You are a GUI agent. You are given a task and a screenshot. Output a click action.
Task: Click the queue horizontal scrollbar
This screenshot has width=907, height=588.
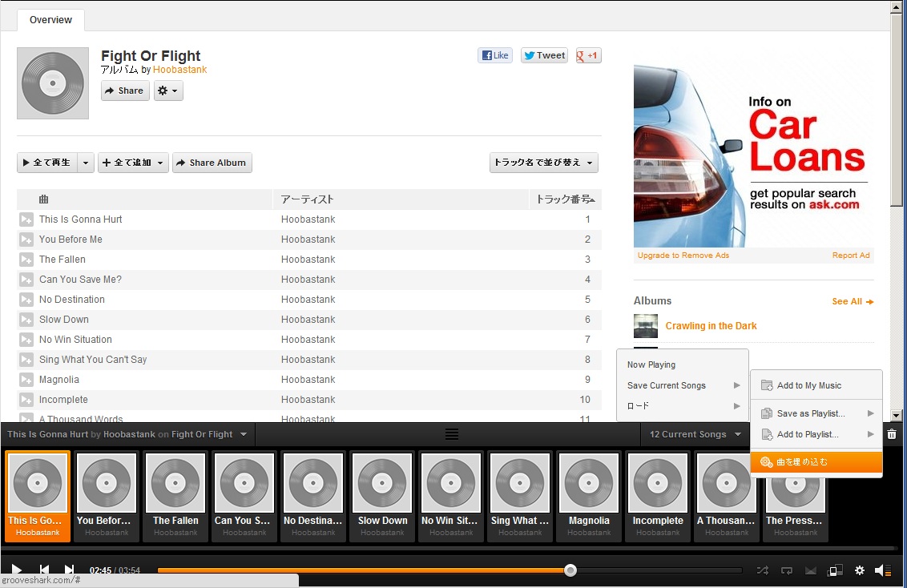click(x=449, y=548)
